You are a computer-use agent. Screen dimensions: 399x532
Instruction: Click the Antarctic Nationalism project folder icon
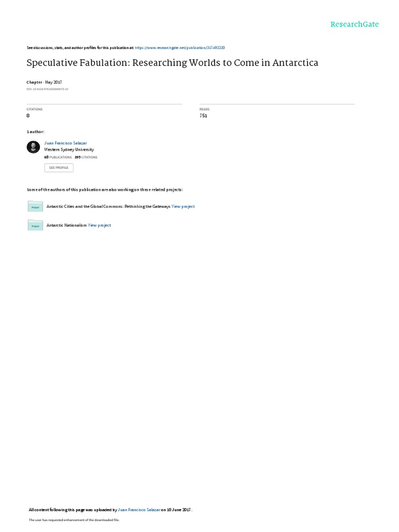[x=35, y=225]
